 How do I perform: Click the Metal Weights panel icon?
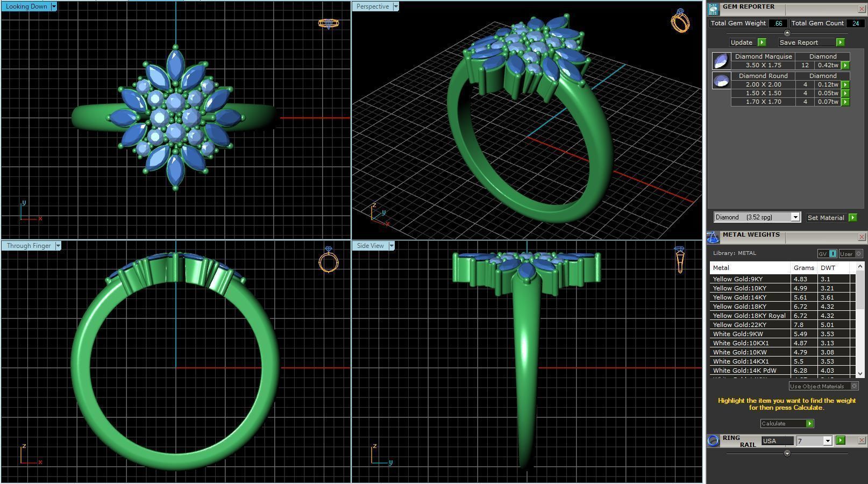(x=713, y=237)
